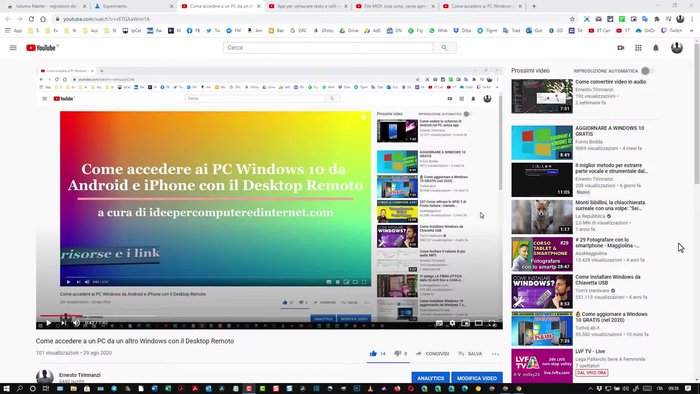Viewport: 700px width, 394px height.
Task: Click the ANALYTICS button
Action: pyautogui.click(x=430, y=378)
